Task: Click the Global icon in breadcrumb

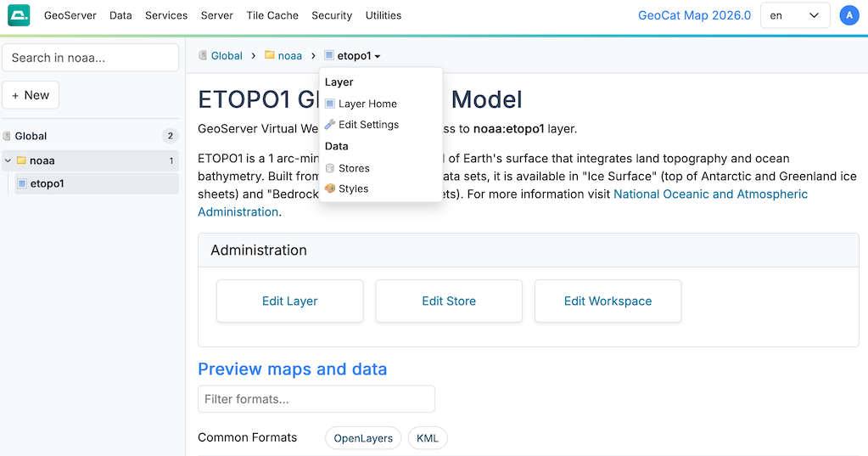Action: click(x=203, y=55)
